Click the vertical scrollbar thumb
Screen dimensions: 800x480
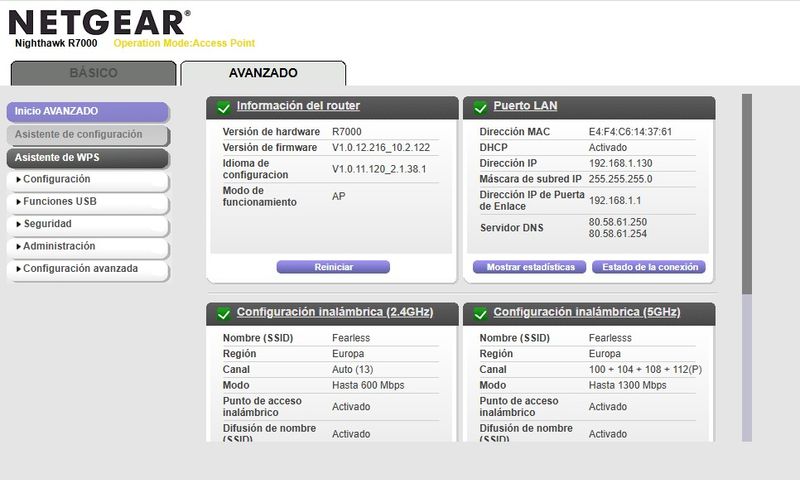coord(747,194)
